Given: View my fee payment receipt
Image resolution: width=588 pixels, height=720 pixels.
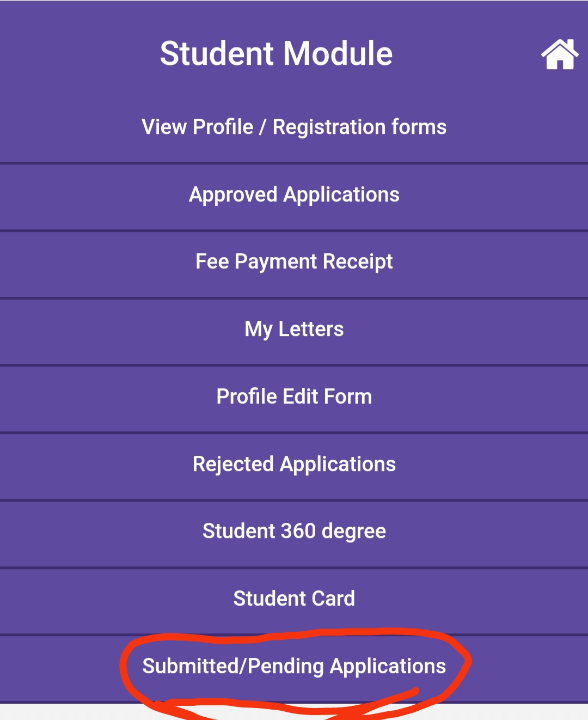Looking at the screenshot, I should [x=294, y=262].
